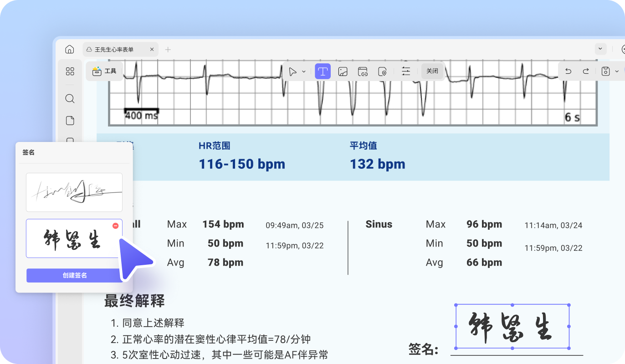Click the Sinus heading
Image resolution: width=625 pixels, height=364 pixels.
pos(379,224)
